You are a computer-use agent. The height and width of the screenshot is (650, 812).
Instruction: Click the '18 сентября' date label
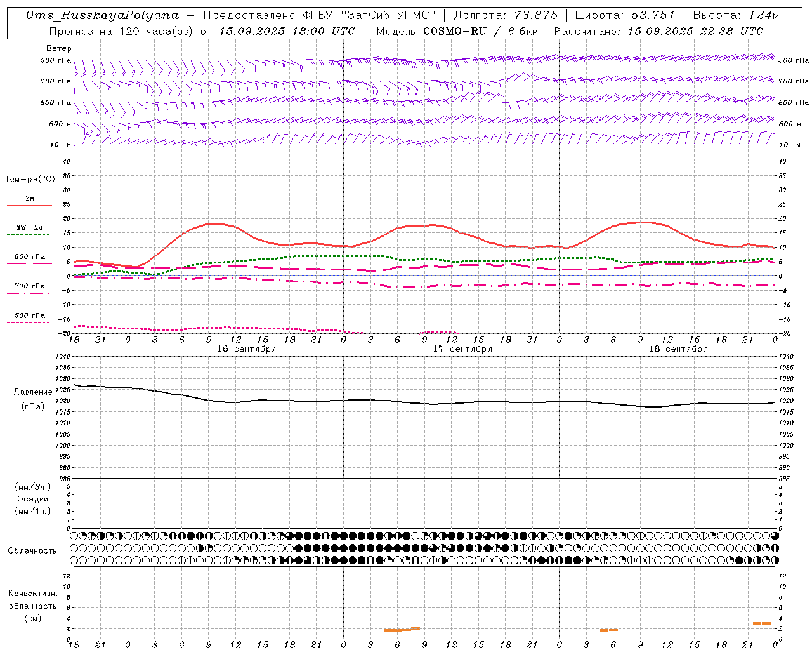click(678, 349)
